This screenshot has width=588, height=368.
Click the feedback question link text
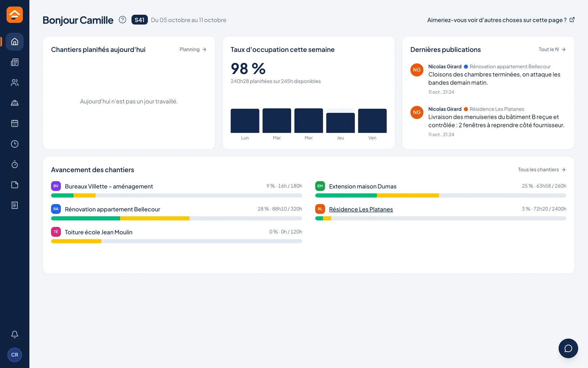click(x=497, y=20)
